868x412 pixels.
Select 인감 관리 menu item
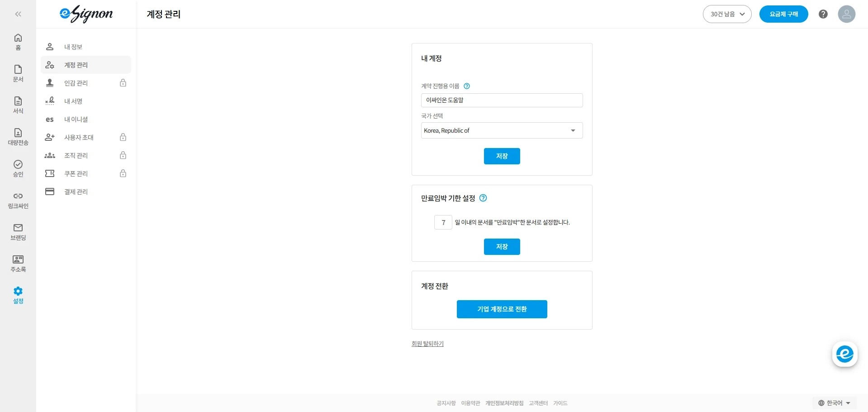pyautogui.click(x=86, y=83)
